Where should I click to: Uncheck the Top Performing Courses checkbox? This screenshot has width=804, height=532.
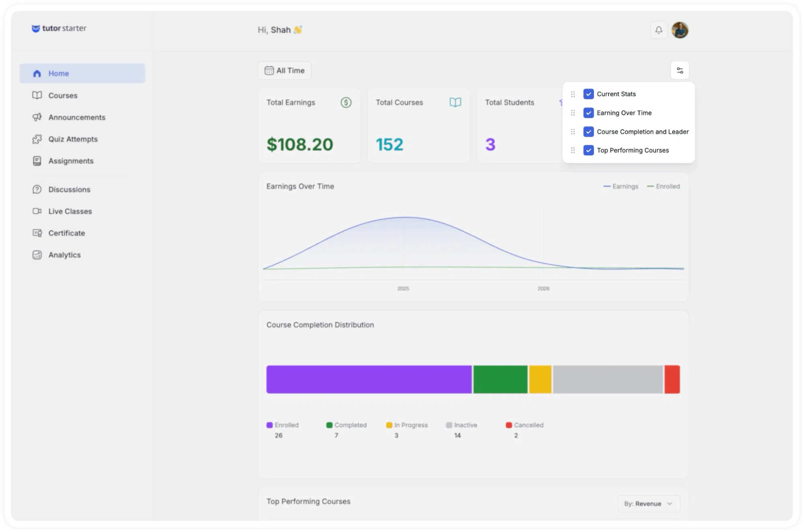pyautogui.click(x=588, y=150)
